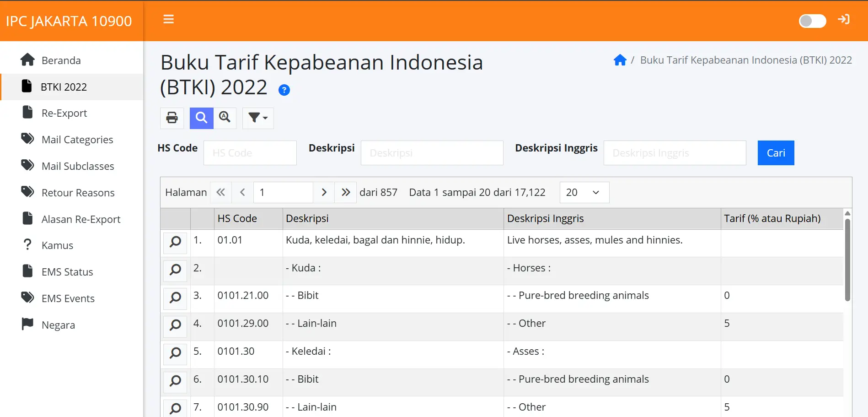Switch the theme toggle in header
868x417 pixels.
[812, 21]
